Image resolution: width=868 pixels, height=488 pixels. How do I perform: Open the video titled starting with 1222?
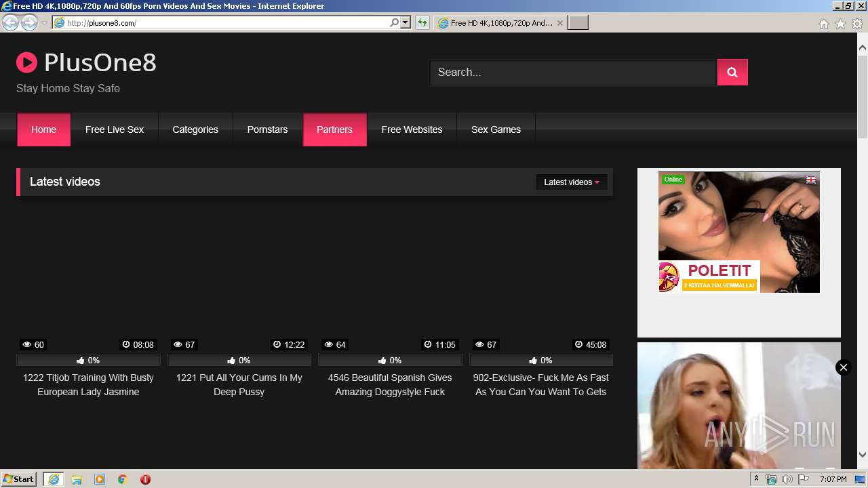[x=88, y=385]
